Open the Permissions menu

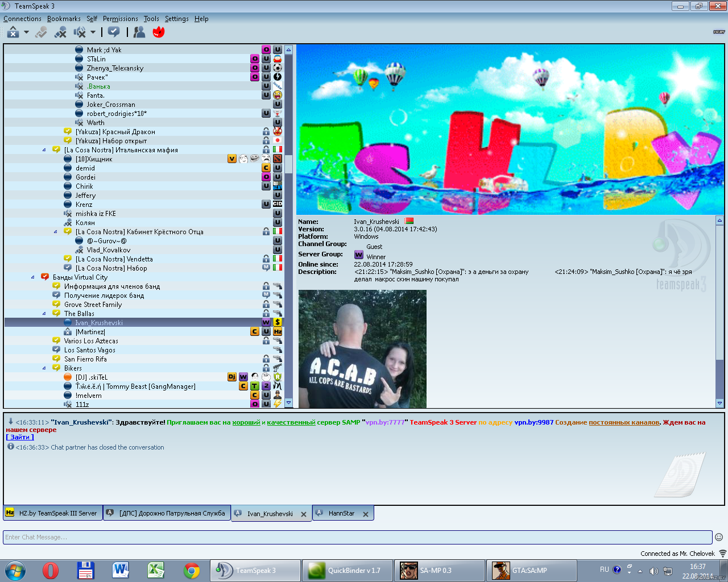point(121,19)
